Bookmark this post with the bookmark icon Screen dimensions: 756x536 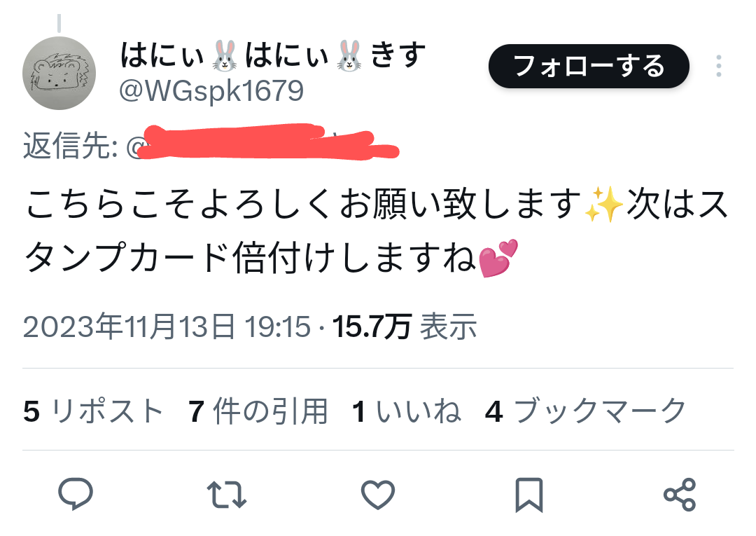click(529, 495)
